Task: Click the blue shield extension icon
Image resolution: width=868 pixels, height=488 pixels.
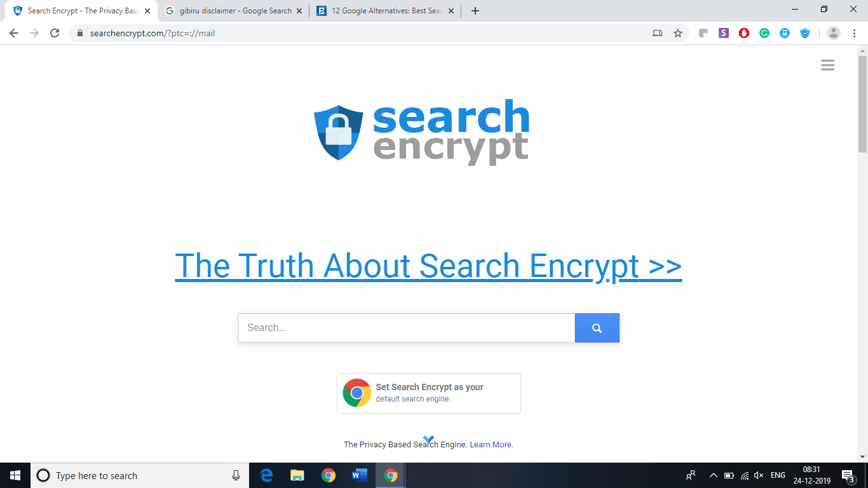Action: (805, 33)
